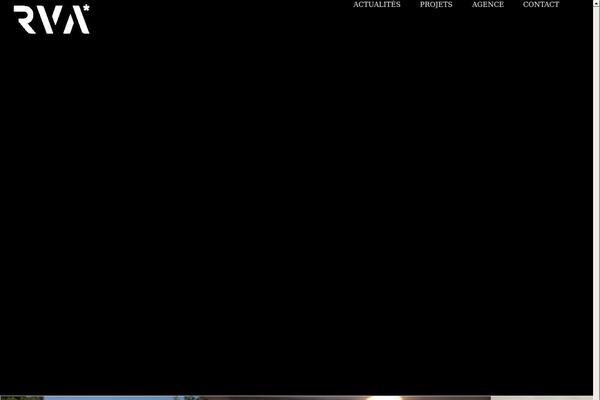Open the ACTUALITÉS menu item
Viewport: 600px width, 400px height.
click(377, 5)
